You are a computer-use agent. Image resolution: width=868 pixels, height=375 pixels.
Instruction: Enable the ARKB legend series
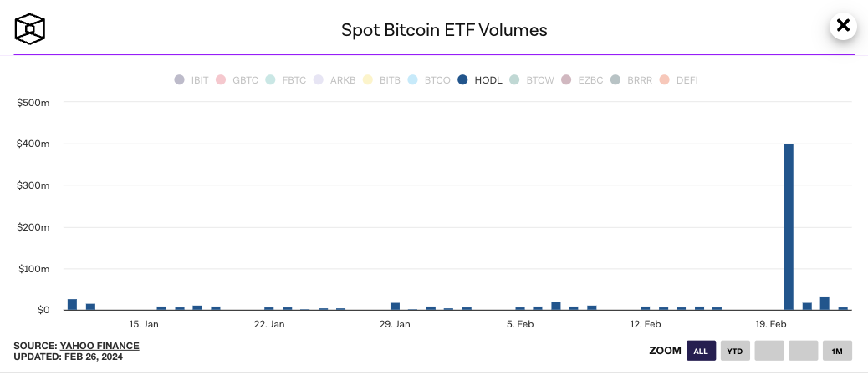(x=334, y=80)
